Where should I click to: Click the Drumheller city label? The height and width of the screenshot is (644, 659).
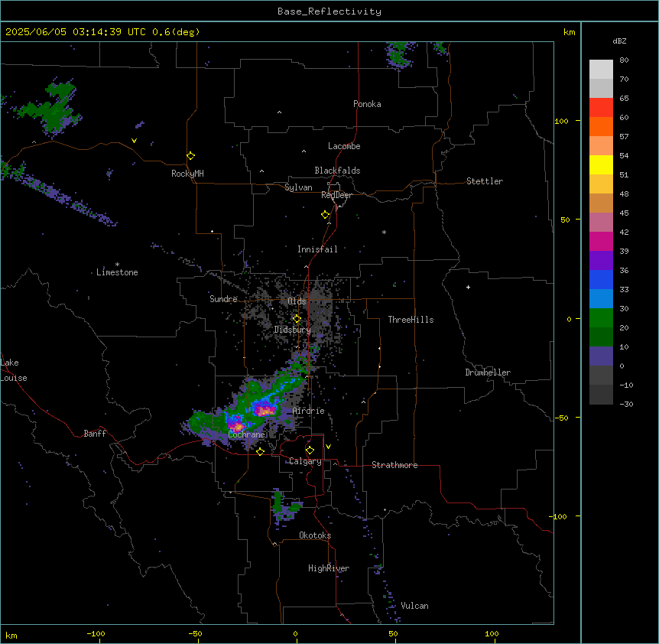point(488,372)
